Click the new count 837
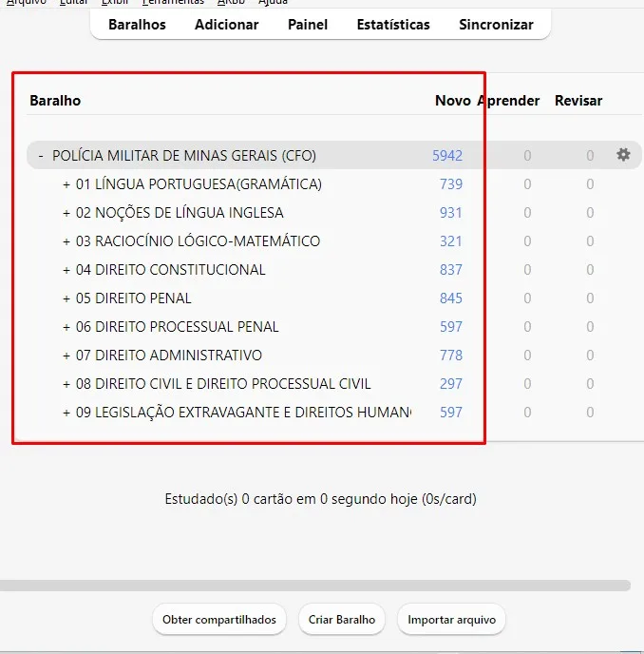Viewport: 644px width, 654px height. coord(451,270)
